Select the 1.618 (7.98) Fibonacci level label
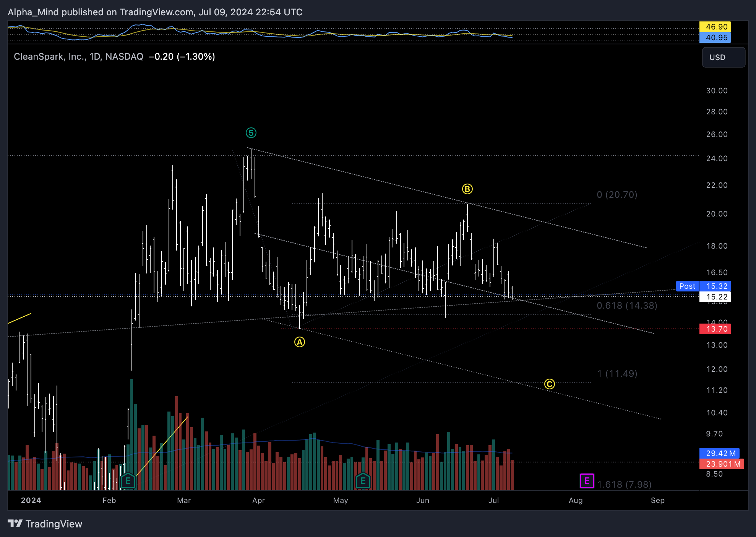 point(624,485)
